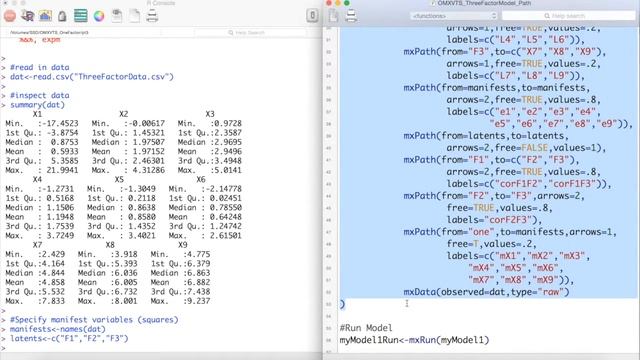Click the 'Mean :6.005' value for X8

(108, 282)
